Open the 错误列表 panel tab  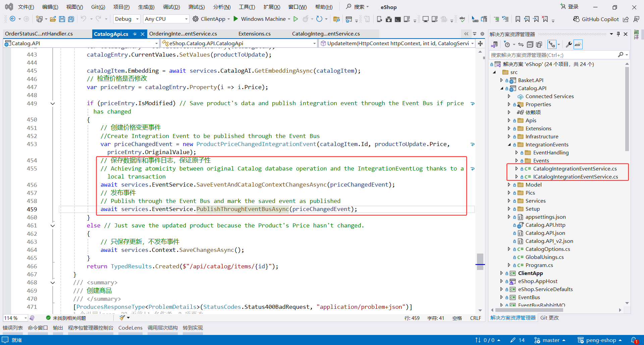click(x=13, y=328)
